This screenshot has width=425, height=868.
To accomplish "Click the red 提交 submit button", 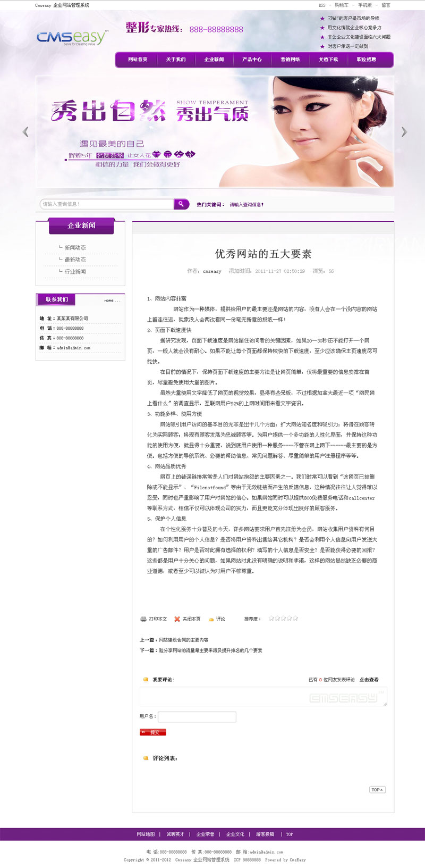I will 153,732.
